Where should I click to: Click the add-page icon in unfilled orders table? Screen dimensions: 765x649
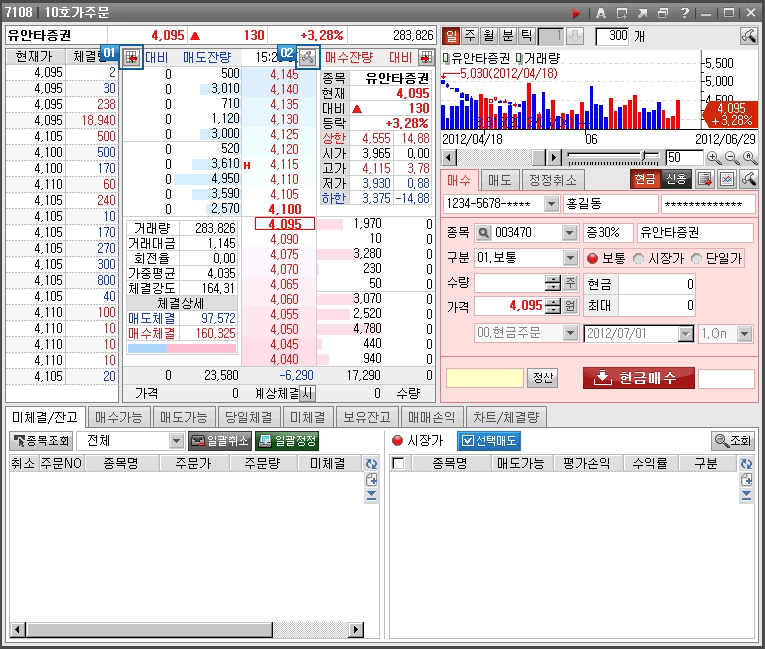[x=371, y=480]
